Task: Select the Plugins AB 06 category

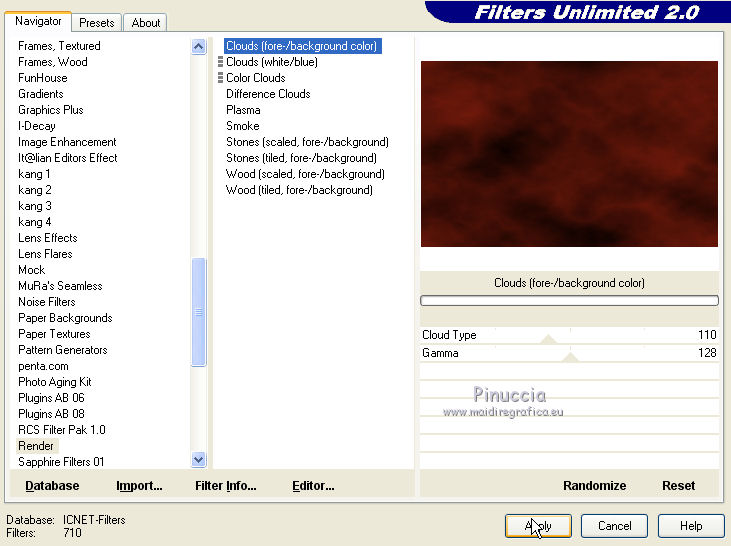Action: 51,398
